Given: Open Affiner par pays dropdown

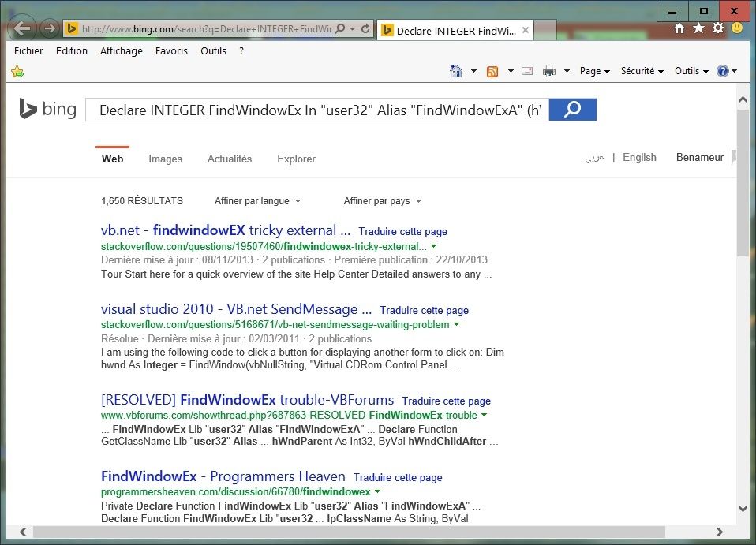Looking at the screenshot, I should coord(382,201).
